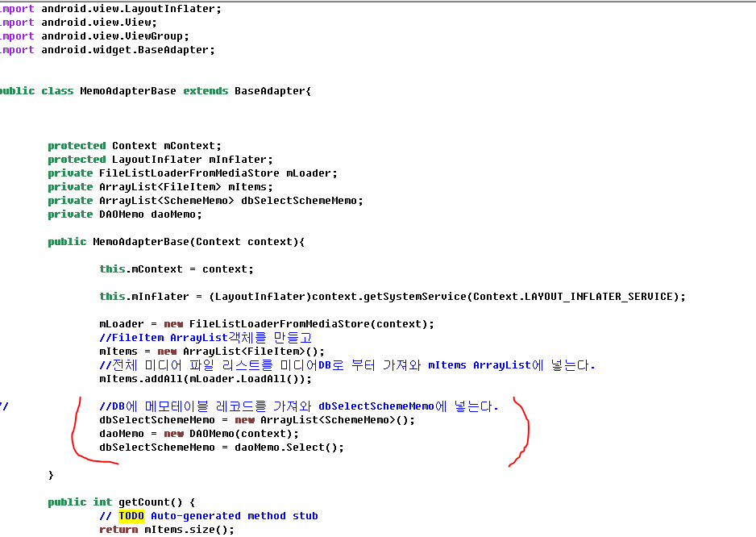Click the FileListLoaderFromMediaStore mLoader field line

click(x=193, y=173)
